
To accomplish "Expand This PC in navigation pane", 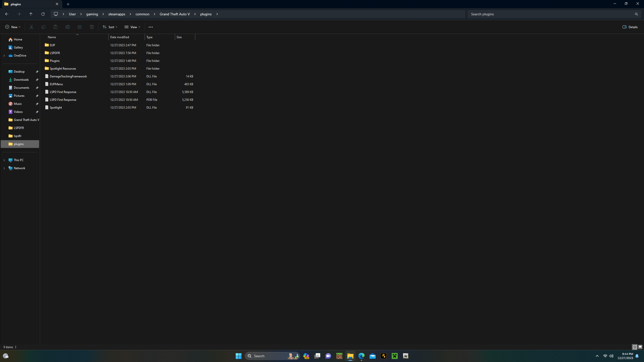I will coord(4,160).
